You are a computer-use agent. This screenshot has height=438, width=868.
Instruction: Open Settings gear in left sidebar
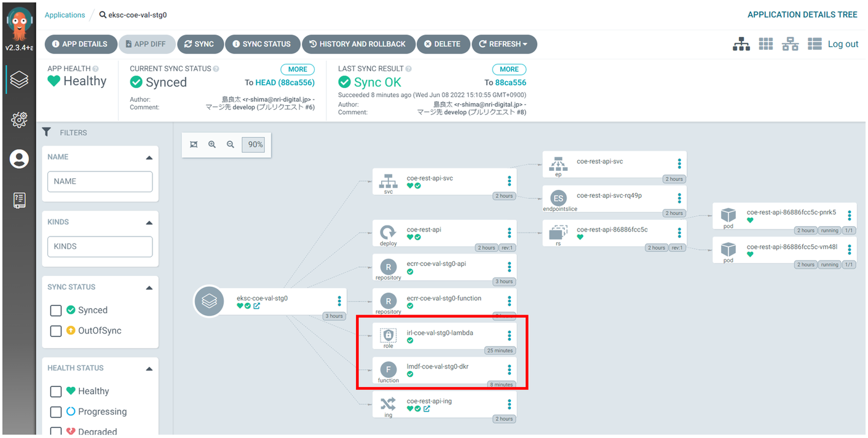tap(19, 120)
